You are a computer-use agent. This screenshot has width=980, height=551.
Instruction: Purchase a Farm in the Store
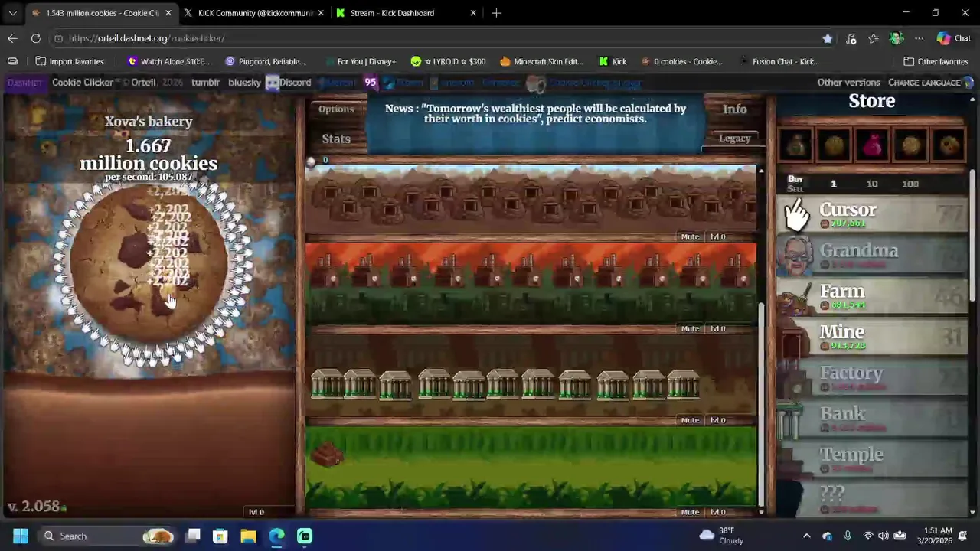[872, 296]
